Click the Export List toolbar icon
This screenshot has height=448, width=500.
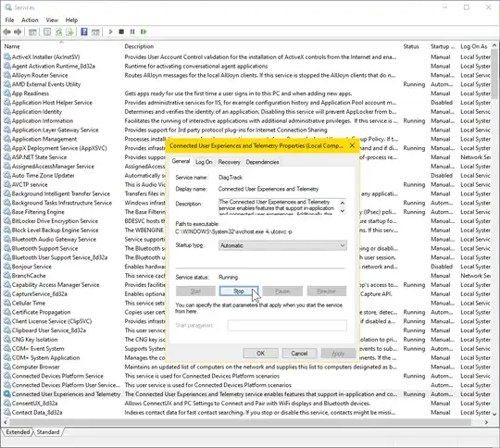click(x=69, y=31)
